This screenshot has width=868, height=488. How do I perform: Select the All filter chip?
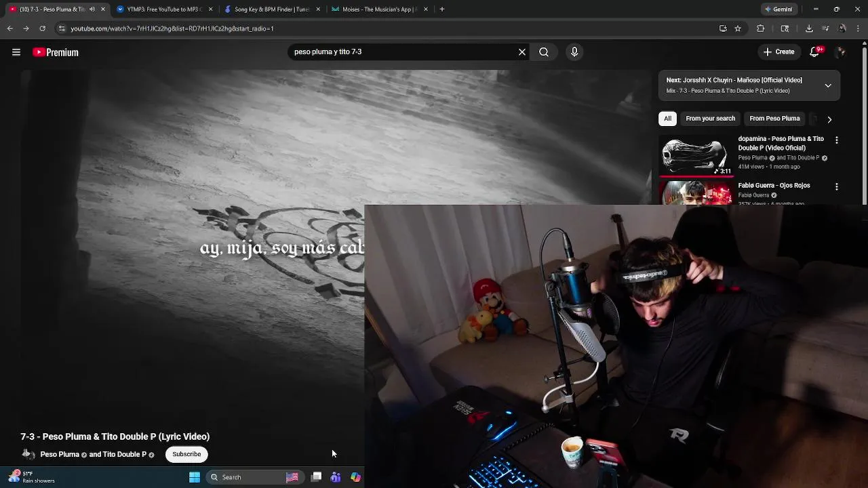tap(667, 119)
